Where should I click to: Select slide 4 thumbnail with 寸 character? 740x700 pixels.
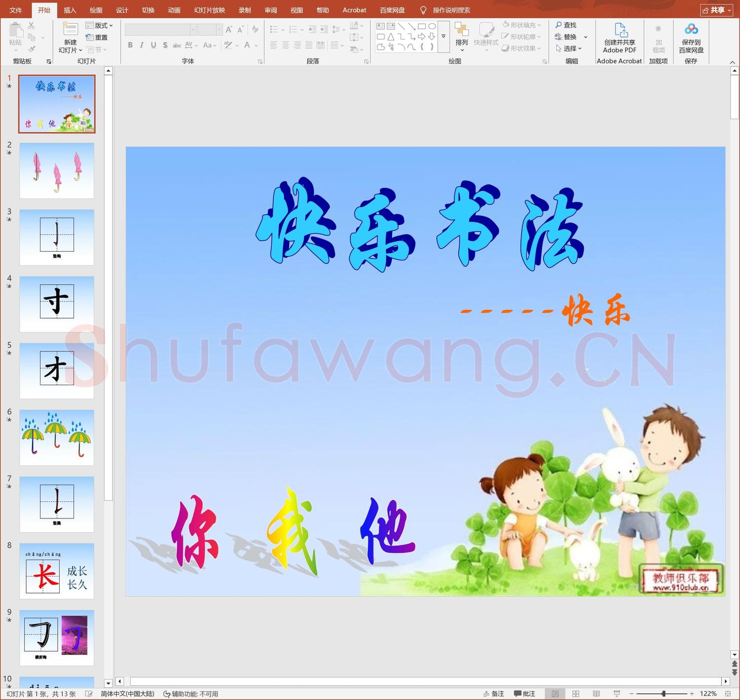tap(57, 304)
